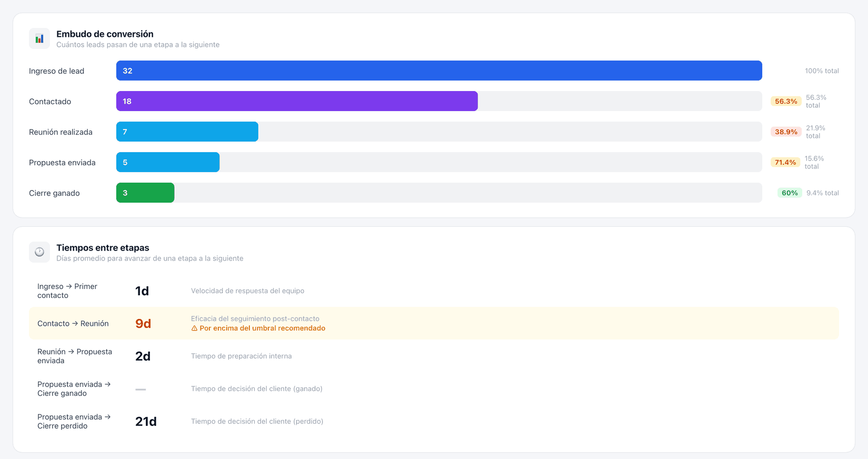Screen dimensions: 868x459
Task: Select the purple Contactado bar showing 18
Action: coord(297,101)
